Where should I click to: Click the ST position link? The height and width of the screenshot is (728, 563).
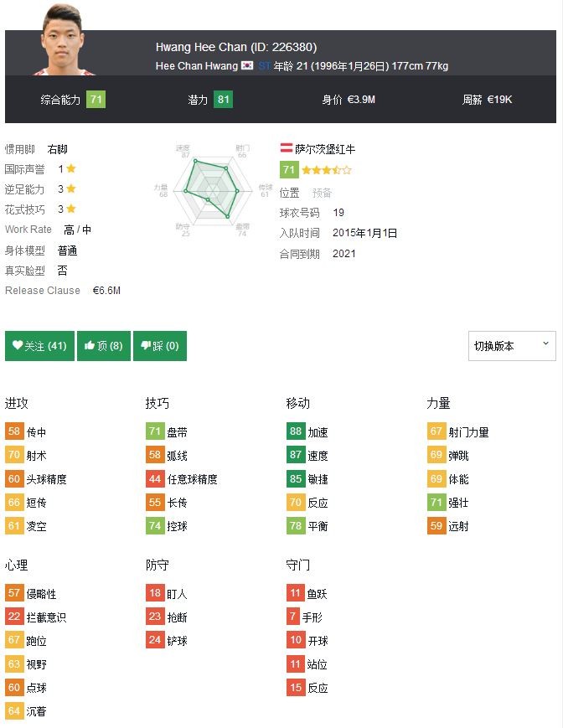pos(264,66)
